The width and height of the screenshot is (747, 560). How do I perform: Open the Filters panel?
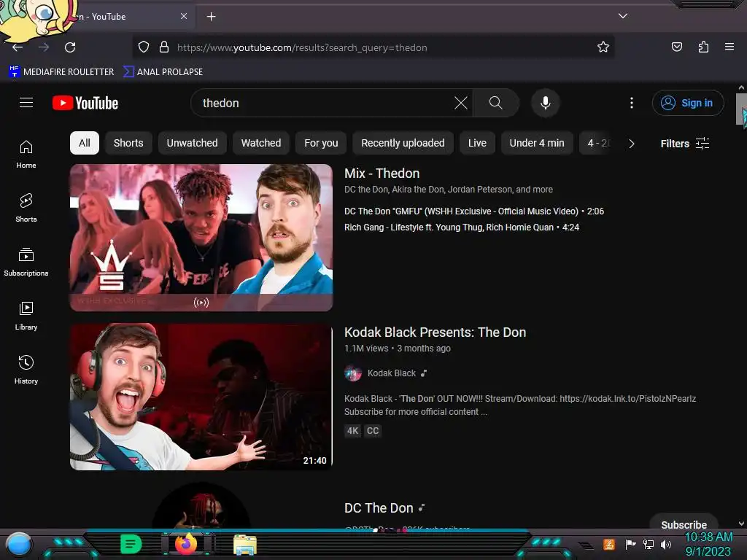pos(684,144)
